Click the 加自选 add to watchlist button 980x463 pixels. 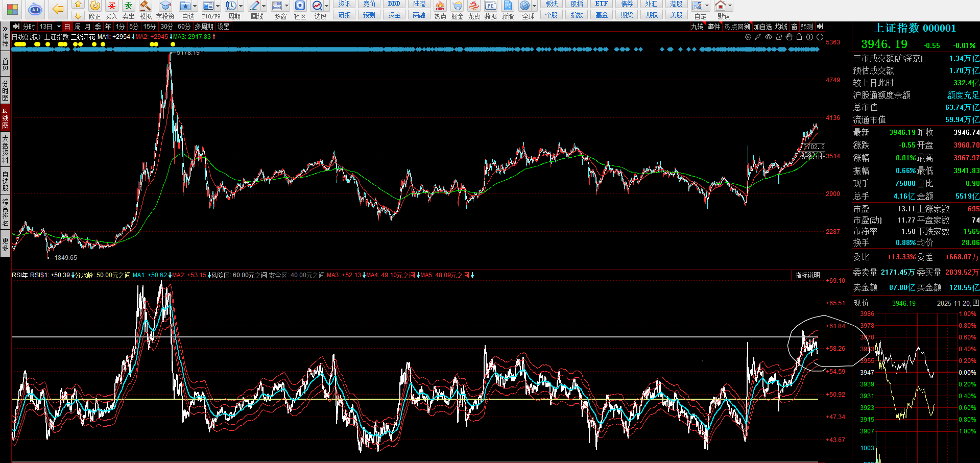762,27
